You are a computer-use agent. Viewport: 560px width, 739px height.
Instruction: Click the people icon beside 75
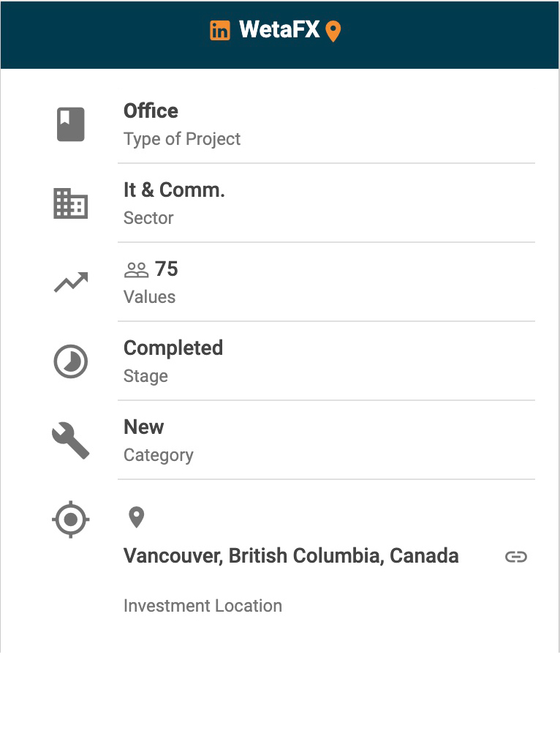[x=136, y=270]
